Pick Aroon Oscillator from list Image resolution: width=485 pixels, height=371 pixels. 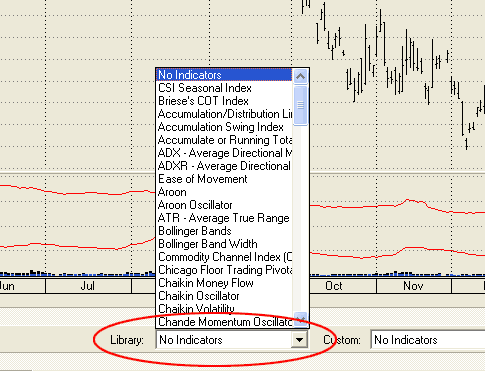click(224, 205)
